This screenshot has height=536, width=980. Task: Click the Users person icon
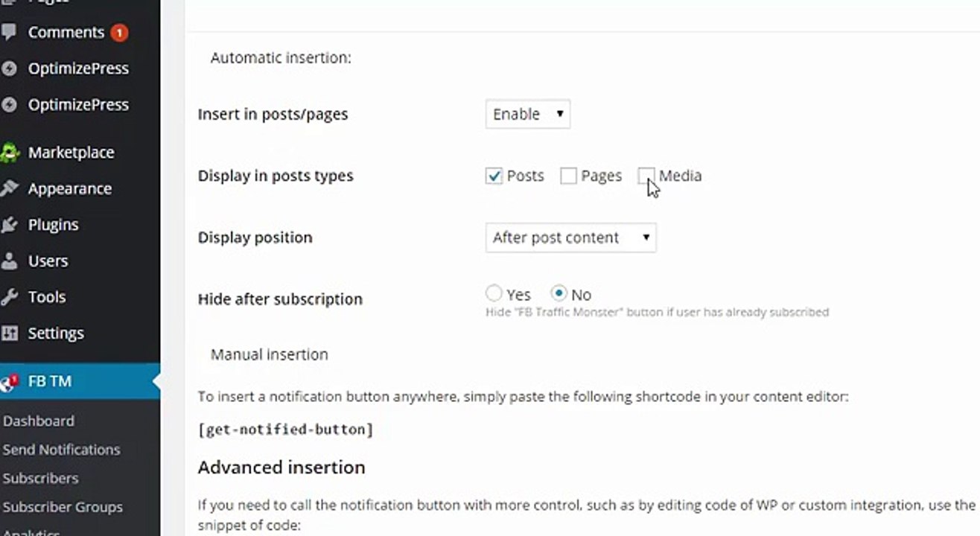(9, 261)
